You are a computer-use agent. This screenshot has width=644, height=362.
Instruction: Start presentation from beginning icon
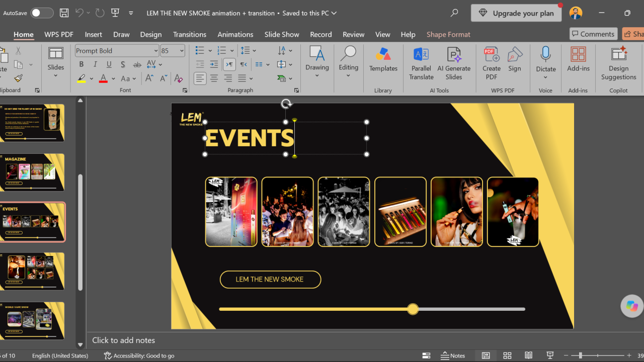[x=115, y=13]
